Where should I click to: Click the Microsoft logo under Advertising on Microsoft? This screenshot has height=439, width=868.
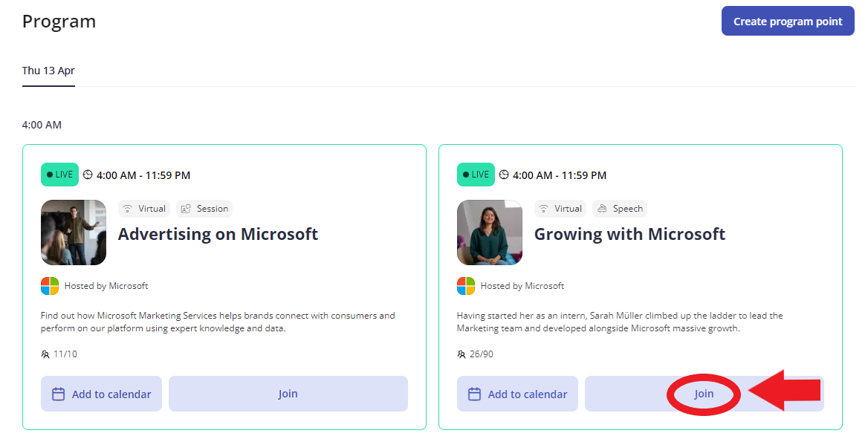[x=50, y=286]
